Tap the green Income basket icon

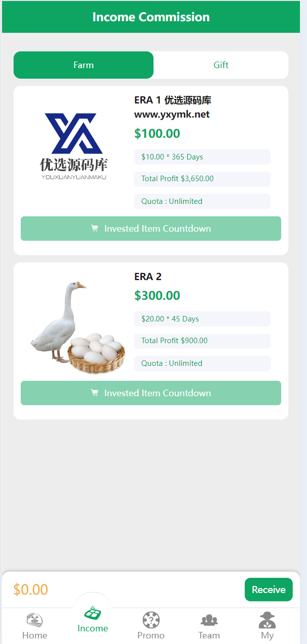pyautogui.click(x=92, y=612)
